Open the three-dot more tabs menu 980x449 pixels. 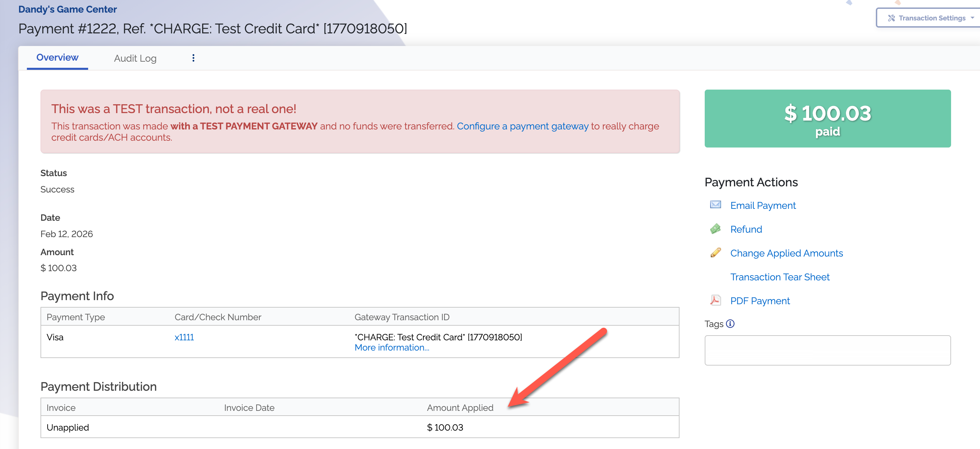coord(193,58)
